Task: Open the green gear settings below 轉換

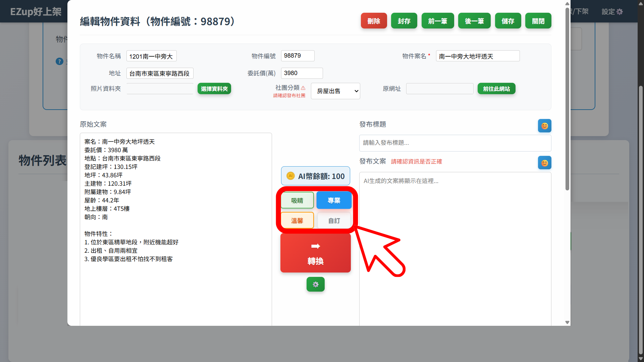Action: pos(315,284)
